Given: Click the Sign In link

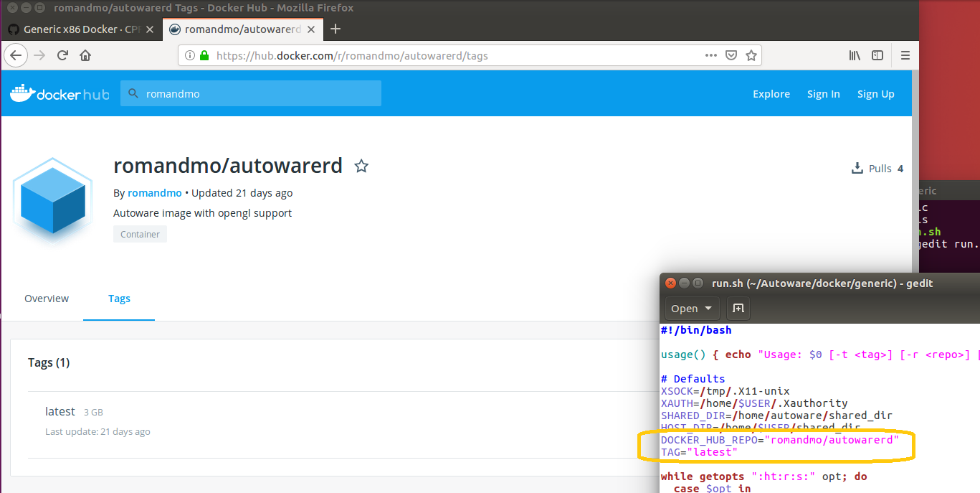Looking at the screenshot, I should point(824,94).
